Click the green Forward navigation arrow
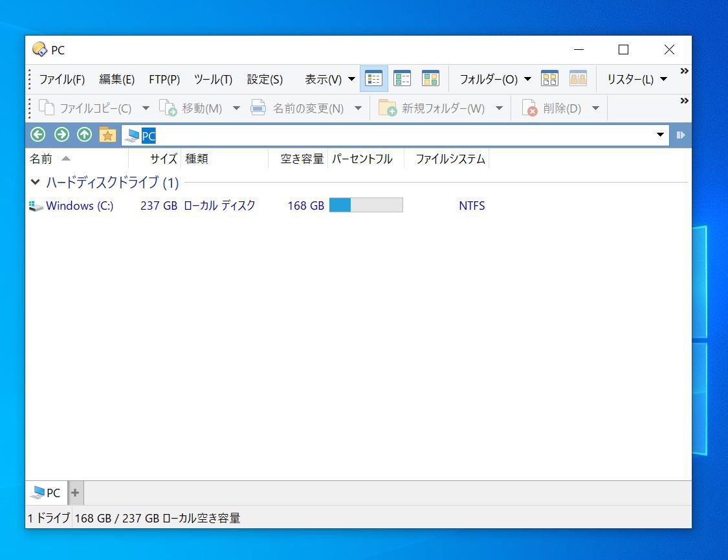The image size is (728, 560). tap(61, 135)
